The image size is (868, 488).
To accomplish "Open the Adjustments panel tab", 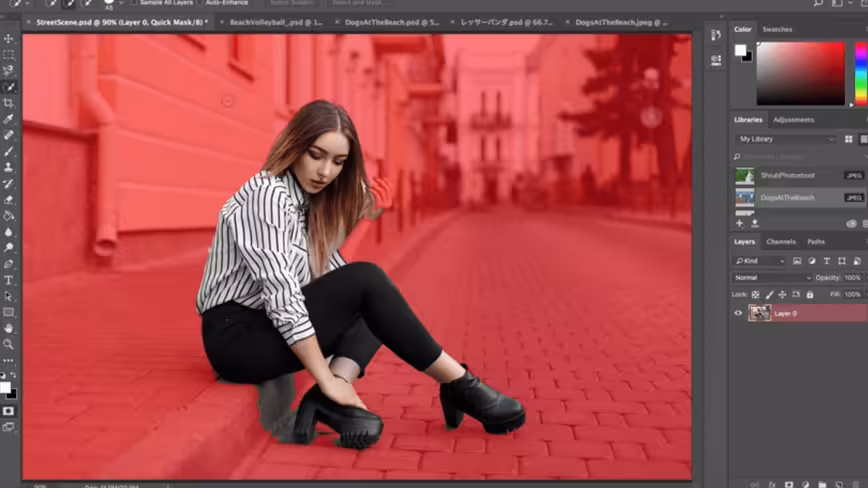I will pos(793,120).
